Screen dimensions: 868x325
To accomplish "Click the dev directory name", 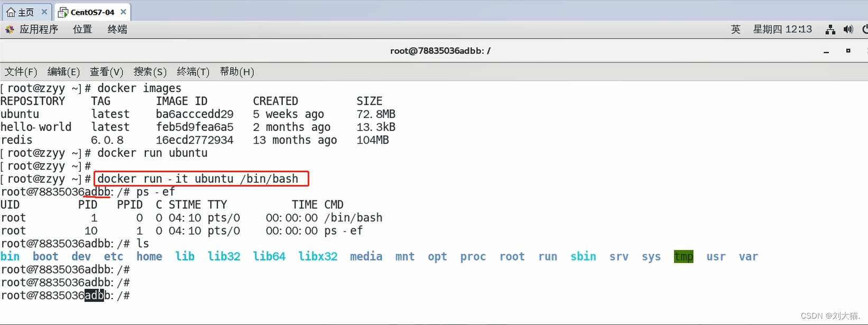I will [81, 256].
